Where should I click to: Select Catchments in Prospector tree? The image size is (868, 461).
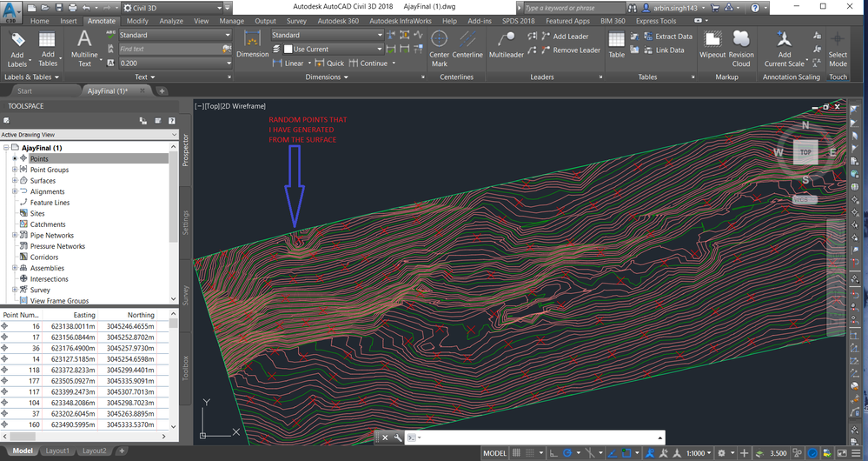point(48,224)
